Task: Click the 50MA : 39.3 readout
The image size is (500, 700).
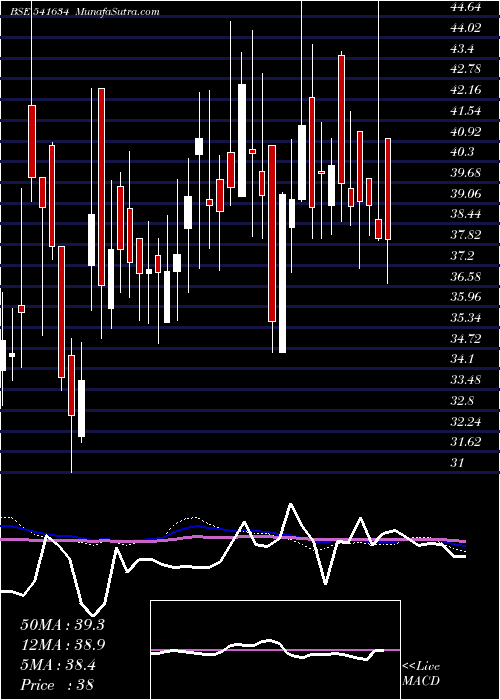Action: (x=62, y=625)
